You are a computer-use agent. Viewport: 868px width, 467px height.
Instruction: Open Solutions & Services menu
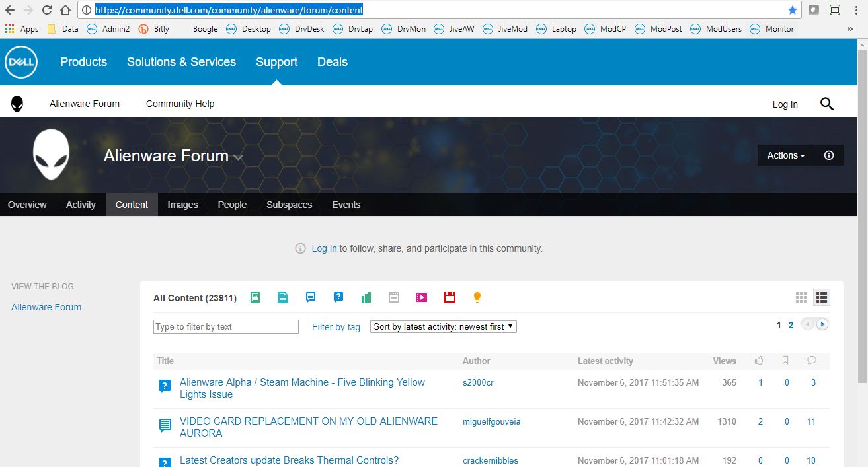point(181,62)
